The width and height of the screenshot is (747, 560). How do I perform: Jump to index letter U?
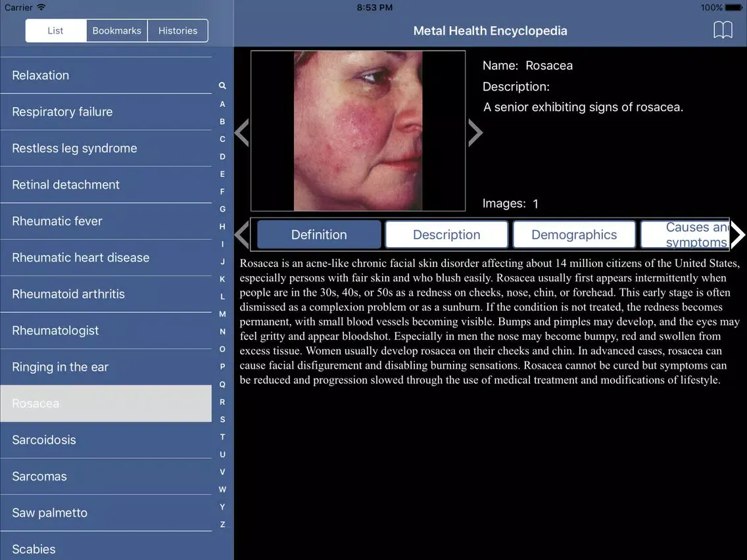[222, 454]
